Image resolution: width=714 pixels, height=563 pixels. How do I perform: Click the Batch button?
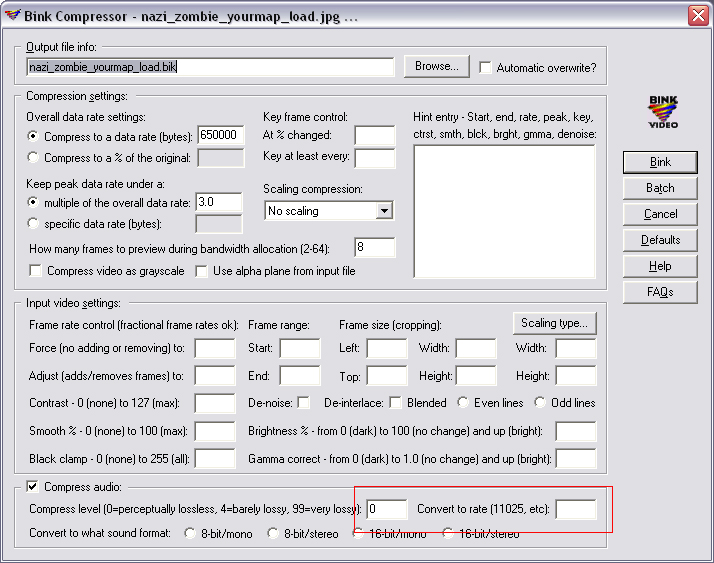(x=660, y=188)
